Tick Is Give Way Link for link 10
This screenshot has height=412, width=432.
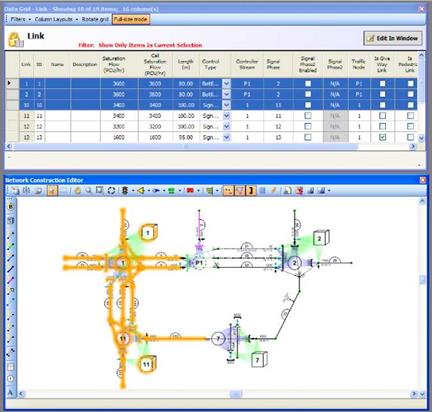[382, 105]
